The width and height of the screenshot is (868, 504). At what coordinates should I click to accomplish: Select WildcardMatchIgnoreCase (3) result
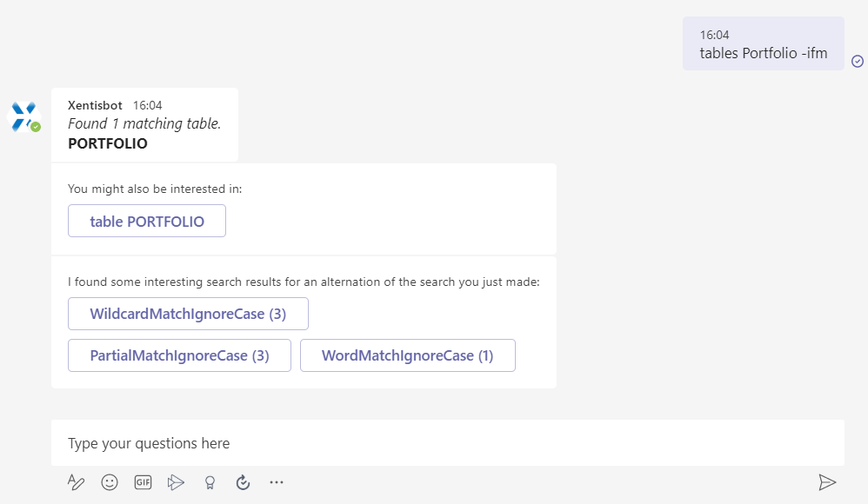(x=188, y=314)
